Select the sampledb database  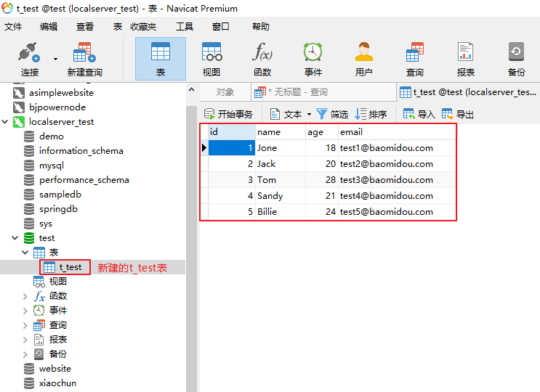[x=60, y=195]
